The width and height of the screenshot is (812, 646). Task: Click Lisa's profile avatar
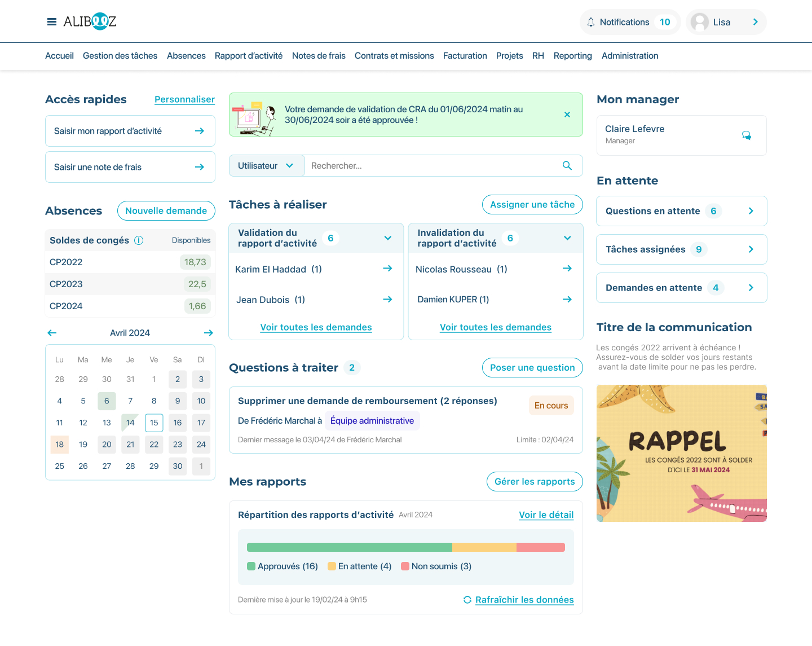pyautogui.click(x=700, y=22)
